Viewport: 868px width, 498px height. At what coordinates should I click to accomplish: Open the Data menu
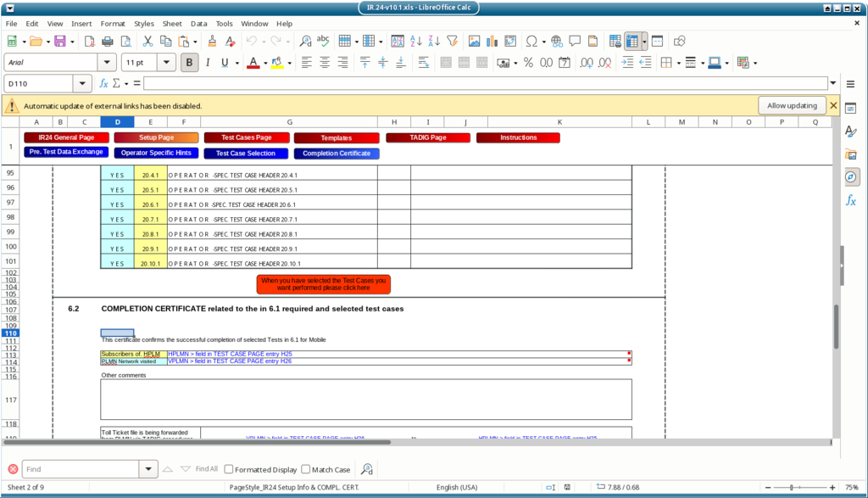[x=198, y=24]
